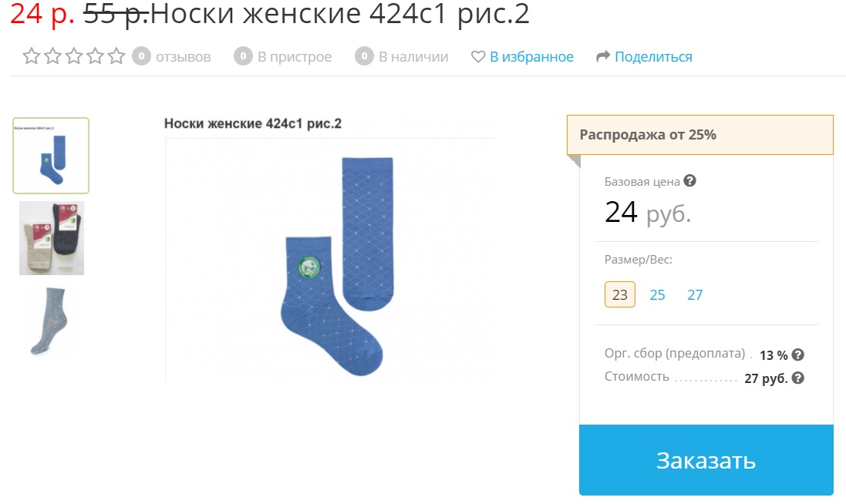
Task: Click the share arrow icon
Action: pos(603,56)
